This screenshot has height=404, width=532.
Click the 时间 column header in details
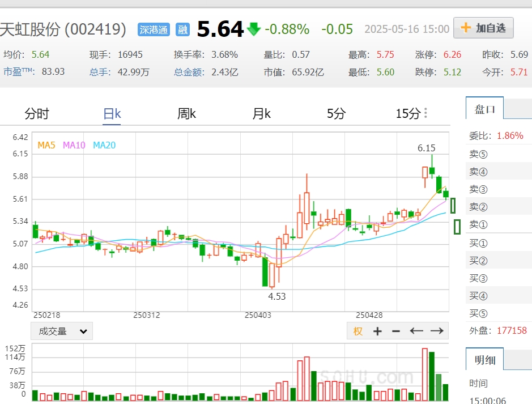pos(478,383)
